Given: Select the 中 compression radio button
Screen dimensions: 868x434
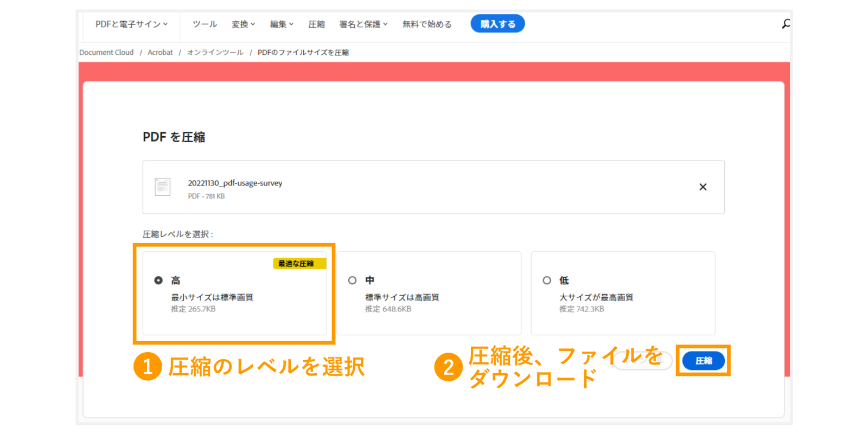Looking at the screenshot, I should 353,280.
